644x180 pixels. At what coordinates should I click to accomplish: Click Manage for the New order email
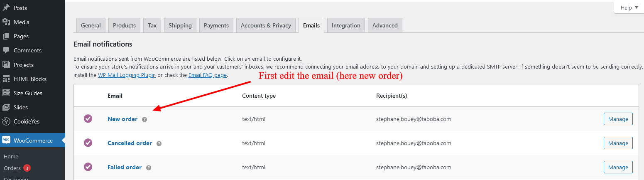coord(618,119)
